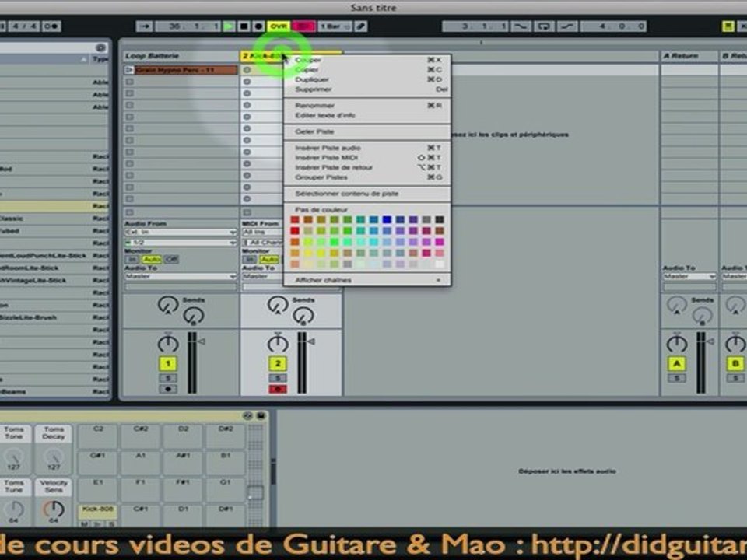Click the punch-out switch icon
This screenshot has width=747, height=560.
coord(567,26)
